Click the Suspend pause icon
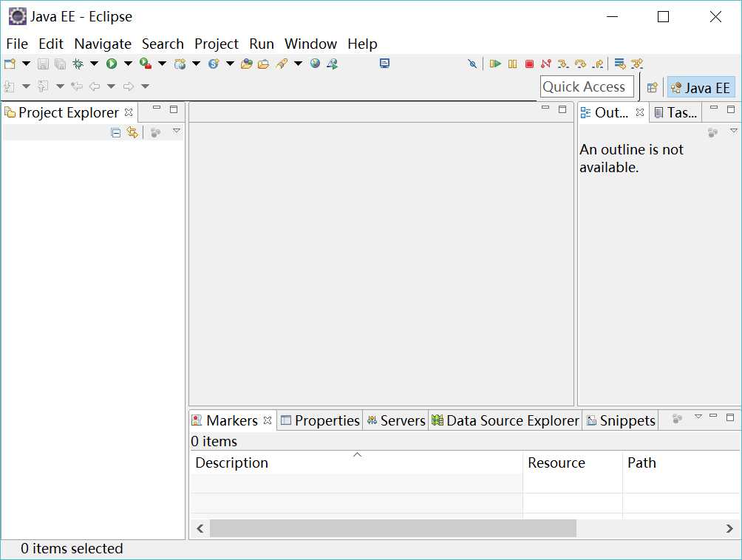 (512, 64)
